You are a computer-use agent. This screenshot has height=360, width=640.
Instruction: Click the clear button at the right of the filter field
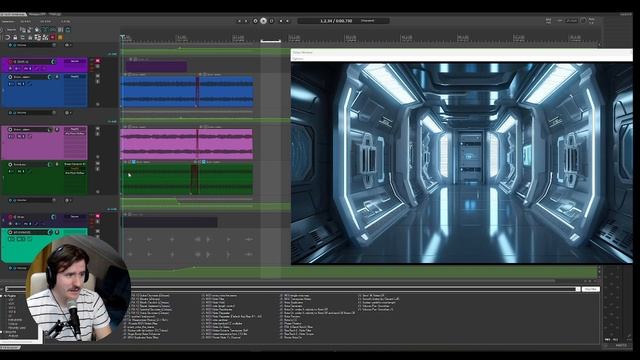[x=590, y=289]
